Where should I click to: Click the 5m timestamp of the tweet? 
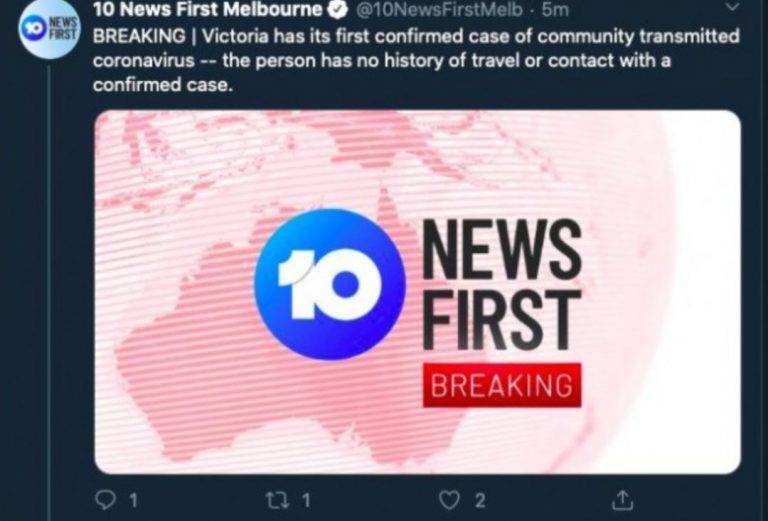tap(555, 10)
